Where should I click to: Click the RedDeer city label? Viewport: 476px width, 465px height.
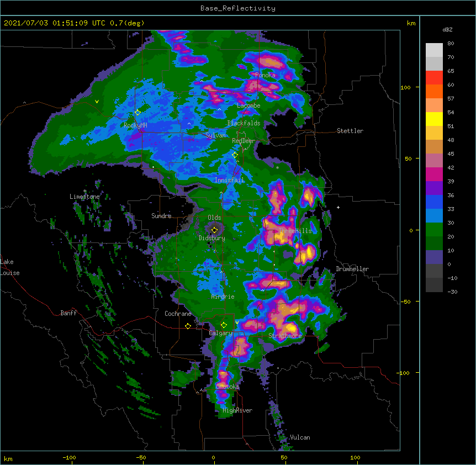point(244,141)
